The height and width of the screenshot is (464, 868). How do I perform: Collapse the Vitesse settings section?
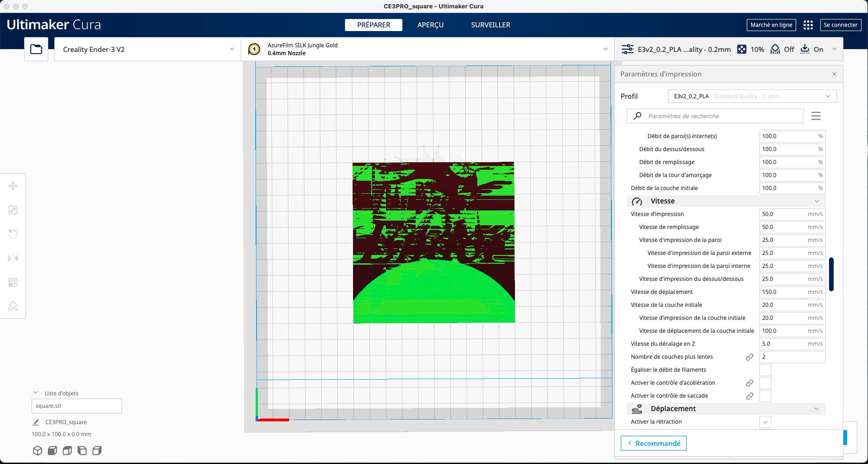point(726,201)
